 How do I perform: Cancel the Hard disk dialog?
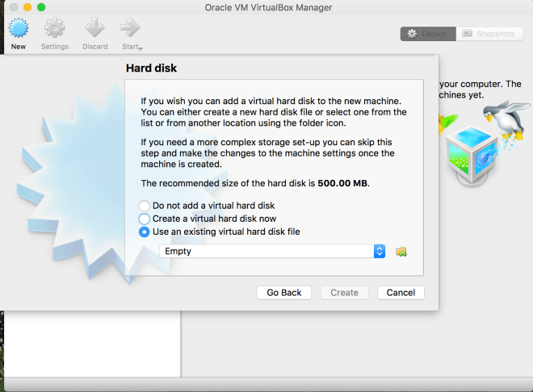click(x=401, y=293)
